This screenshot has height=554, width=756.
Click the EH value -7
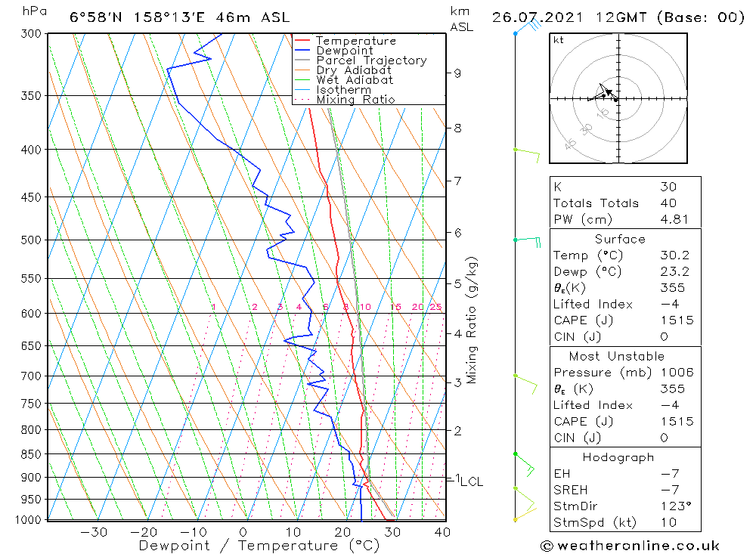point(670,474)
